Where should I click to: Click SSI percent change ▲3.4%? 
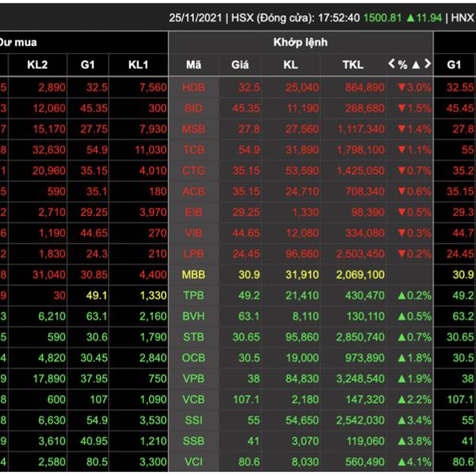coord(414,420)
